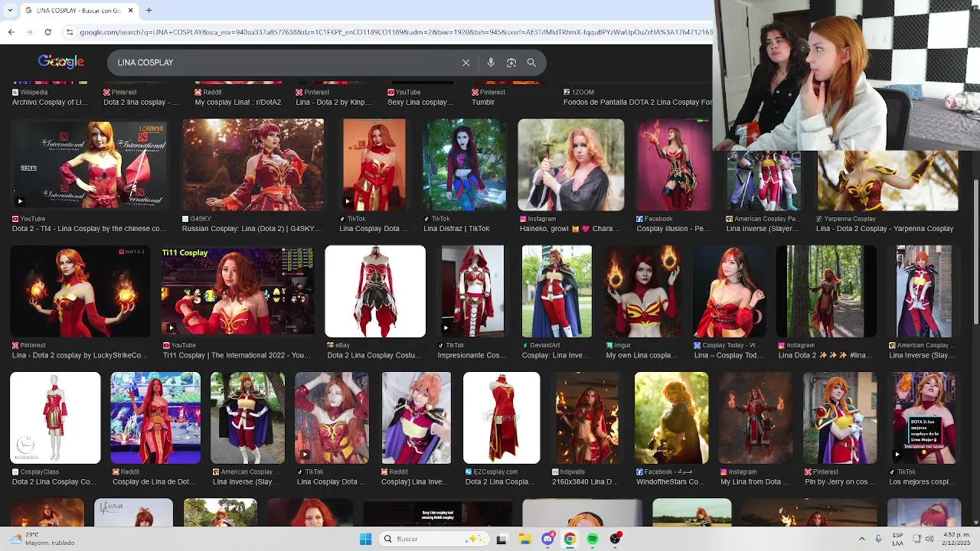Open EZCosplay Dota 2 Lina dress thumbnail

pos(501,418)
